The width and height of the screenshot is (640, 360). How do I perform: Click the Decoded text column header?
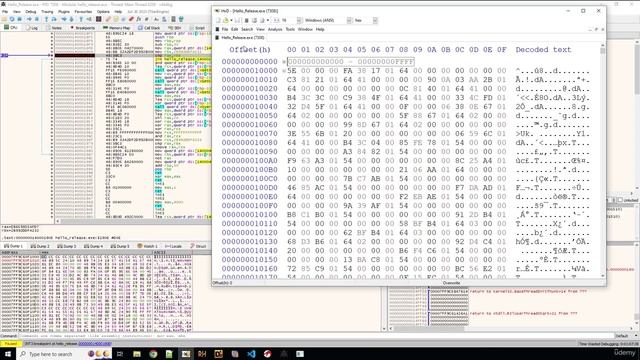[543, 49]
